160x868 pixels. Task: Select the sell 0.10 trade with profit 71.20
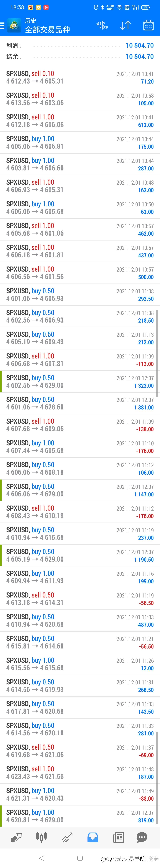(x=80, y=77)
